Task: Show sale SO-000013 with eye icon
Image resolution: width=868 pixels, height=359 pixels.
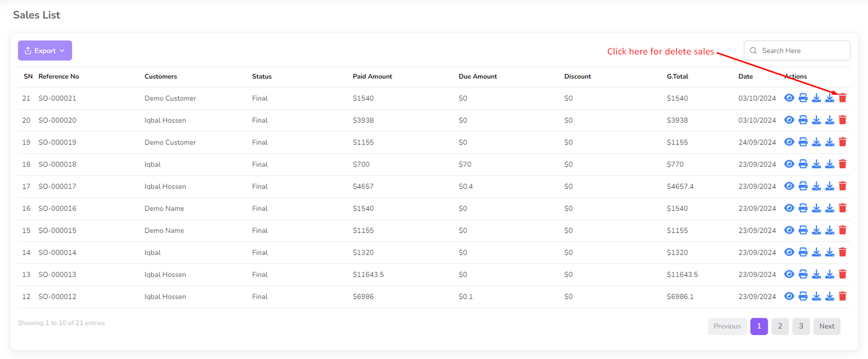Action: point(789,274)
